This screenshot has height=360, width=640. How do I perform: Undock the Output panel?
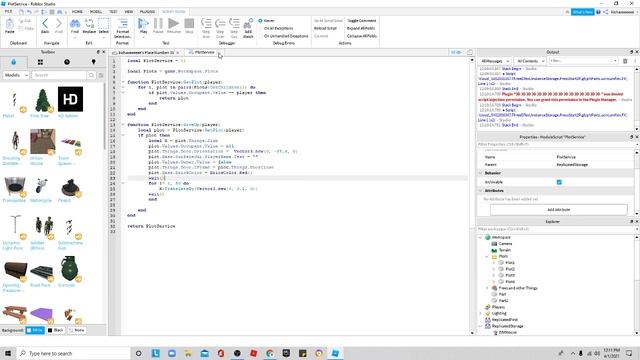pyautogui.click(x=631, y=52)
